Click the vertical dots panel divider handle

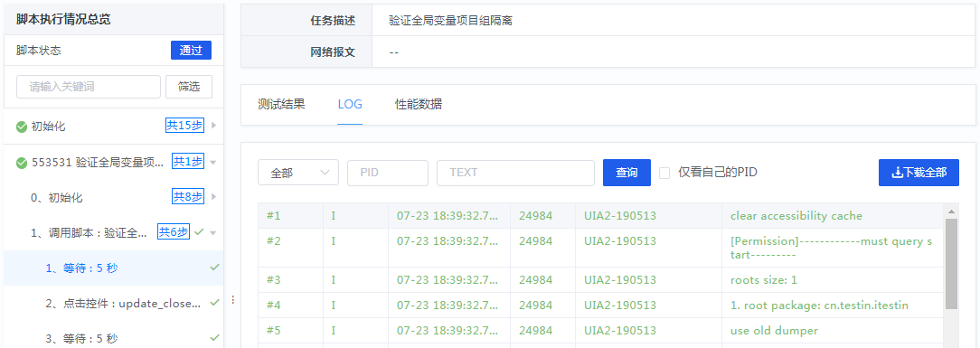pyautogui.click(x=232, y=300)
